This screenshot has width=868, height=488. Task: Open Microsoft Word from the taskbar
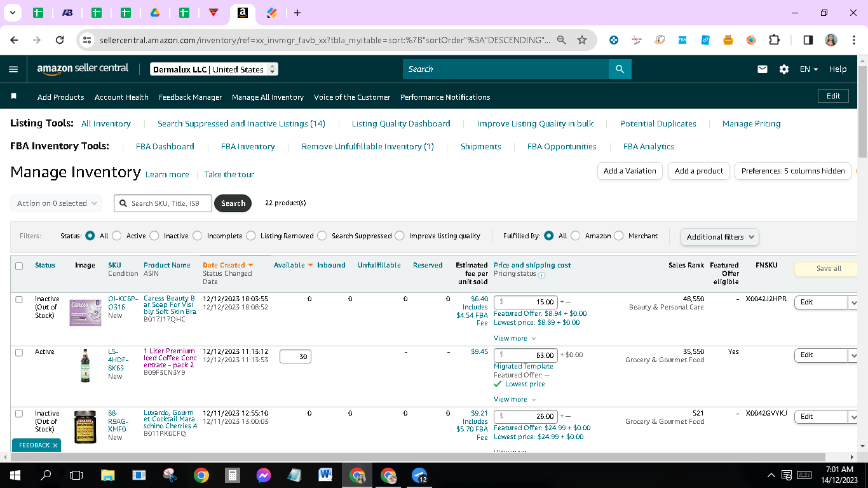[x=326, y=475]
